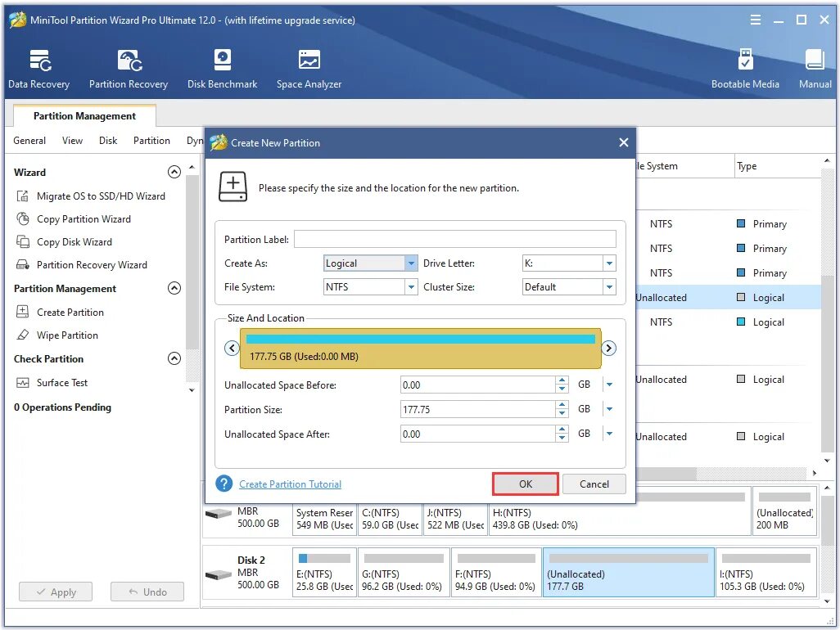
Task: Select the Unallocated 200 MB block
Action: 785,511
